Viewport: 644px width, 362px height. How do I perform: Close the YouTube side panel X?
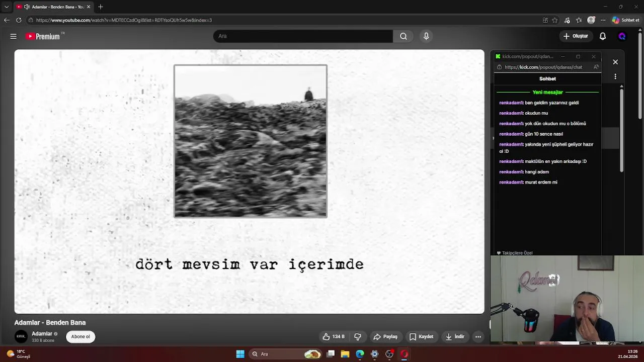[x=615, y=62]
